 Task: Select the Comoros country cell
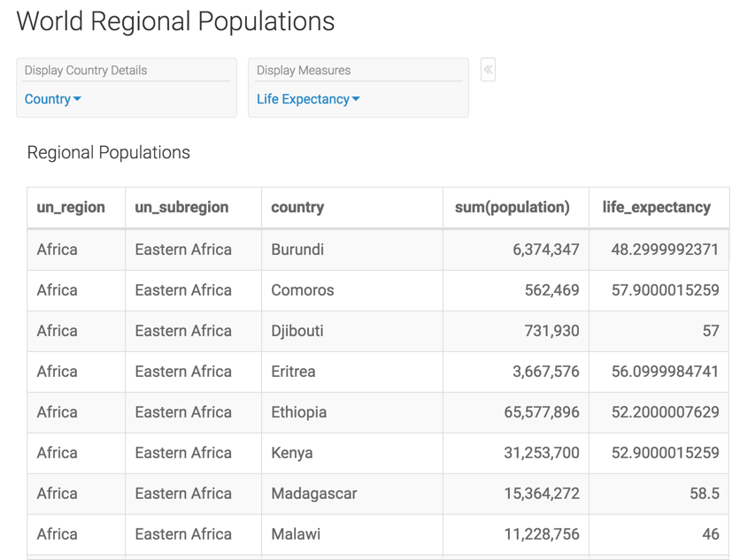pyautogui.click(x=303, y=290)
